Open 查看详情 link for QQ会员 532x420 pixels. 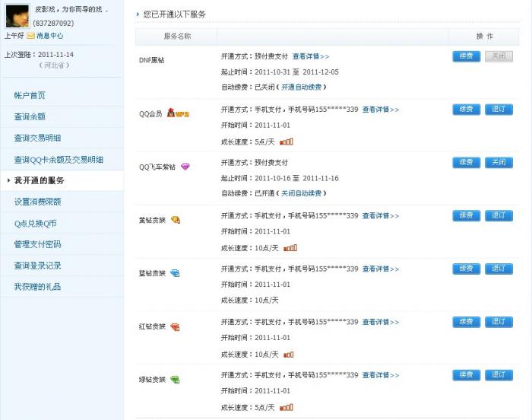(381, 110)
